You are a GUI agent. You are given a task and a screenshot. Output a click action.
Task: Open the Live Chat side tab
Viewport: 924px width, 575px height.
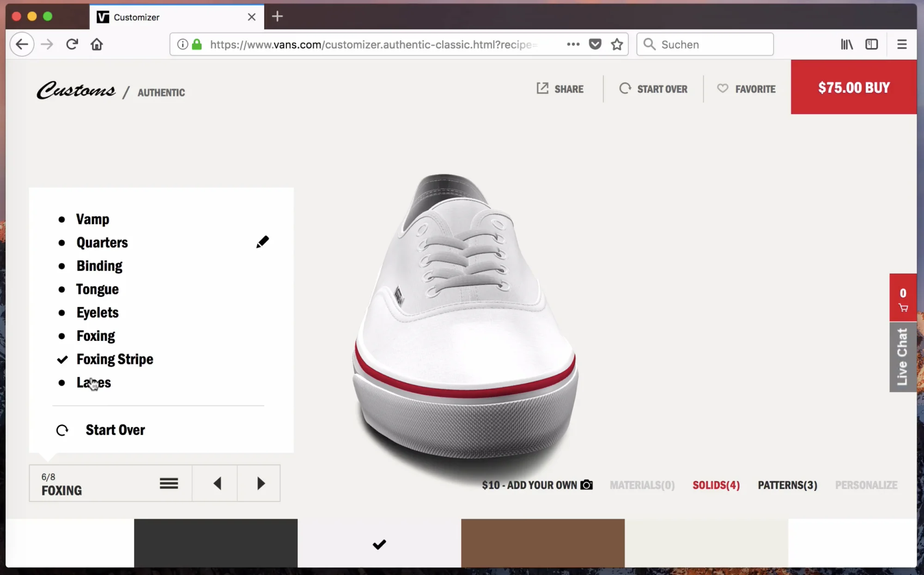(903, 357)
